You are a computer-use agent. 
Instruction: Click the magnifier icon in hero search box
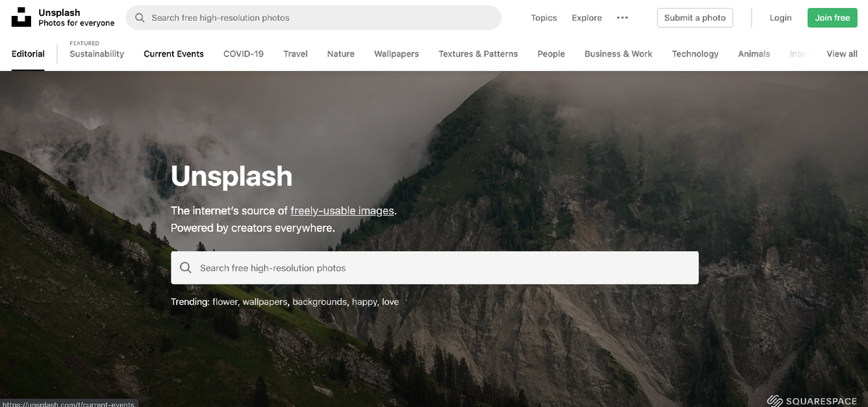[186, 268]
